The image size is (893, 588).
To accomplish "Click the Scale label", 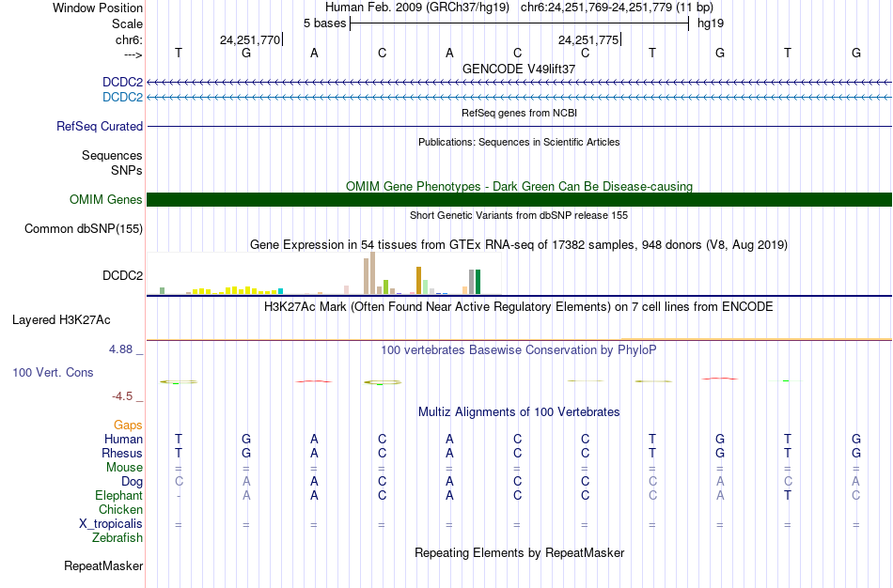I will click(x=127, y=23).
